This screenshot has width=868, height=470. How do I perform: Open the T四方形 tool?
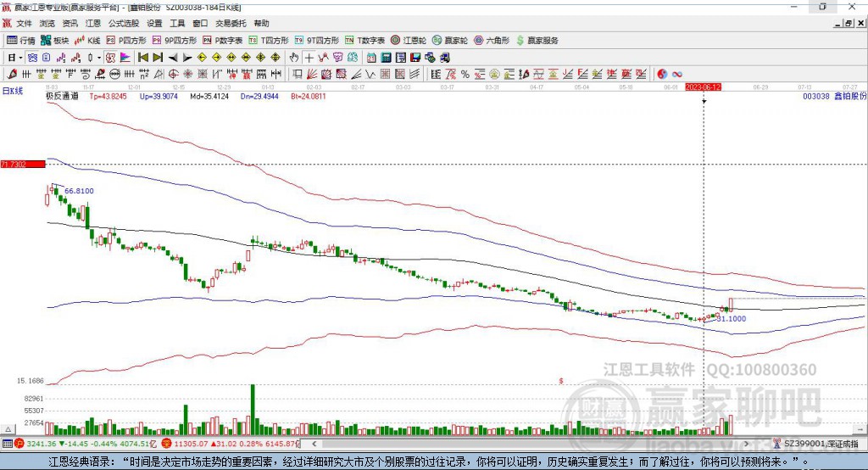[269, 41]
